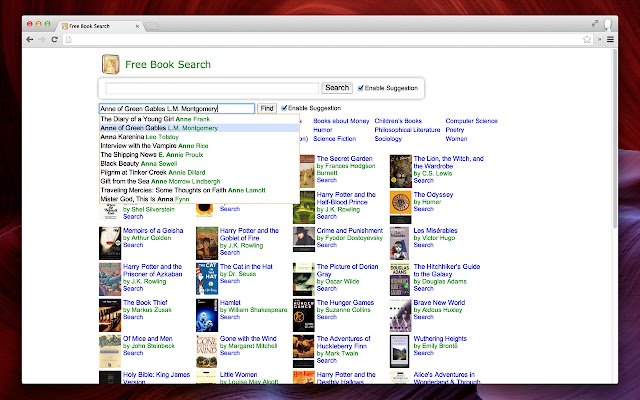Click The Cat in the Hat cover thumbnail

[207, 279]
